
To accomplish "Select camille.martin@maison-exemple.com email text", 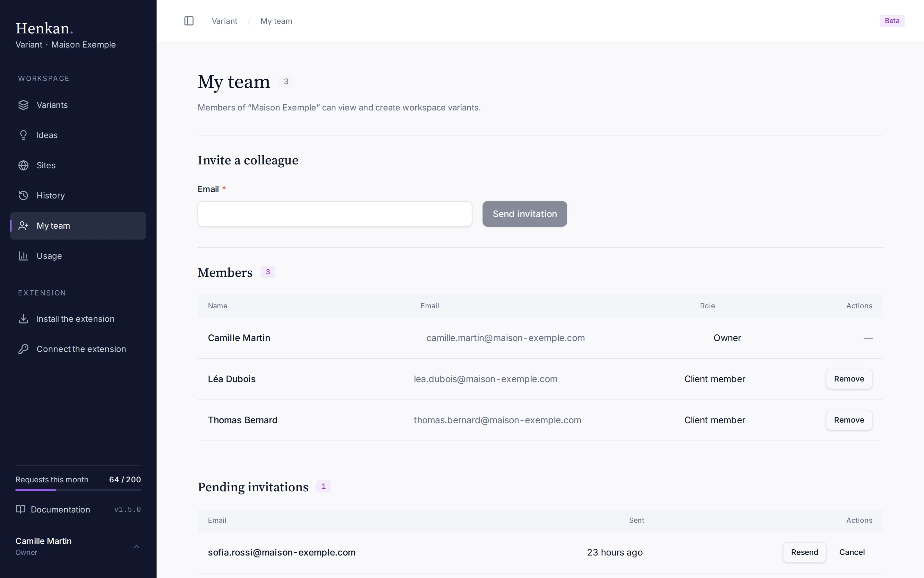I will [506, 338].
